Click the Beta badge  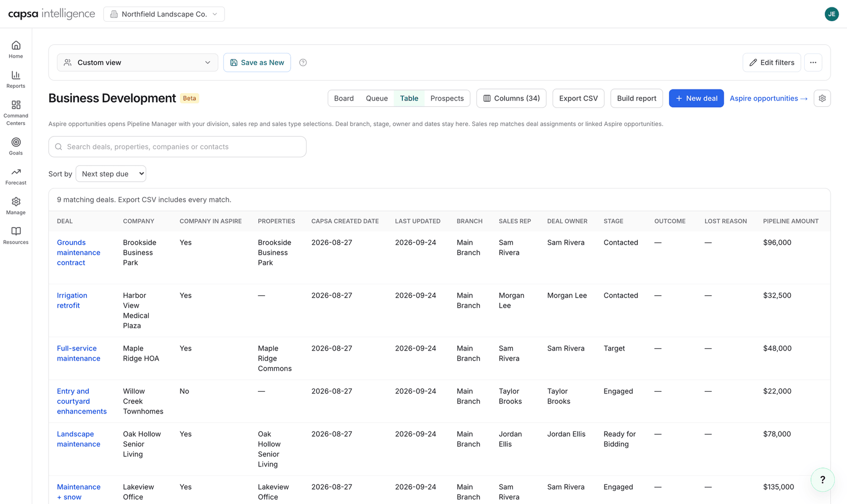[x=190, y=98]
